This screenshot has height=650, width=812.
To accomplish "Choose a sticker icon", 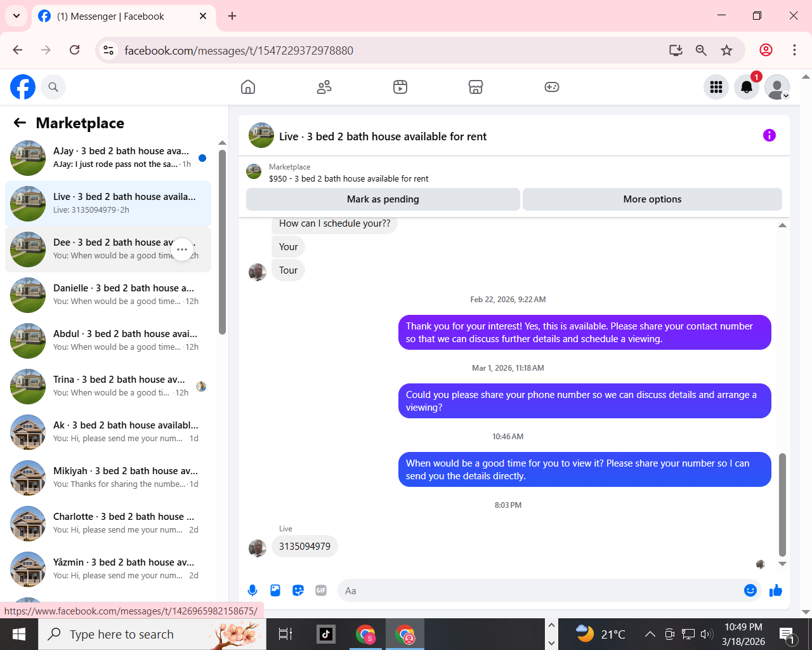I will [x=298, y=590].
